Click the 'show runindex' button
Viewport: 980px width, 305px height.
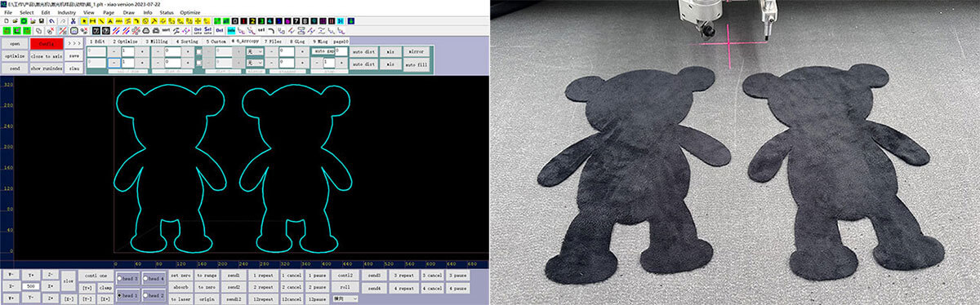click(x=47, y=69)
